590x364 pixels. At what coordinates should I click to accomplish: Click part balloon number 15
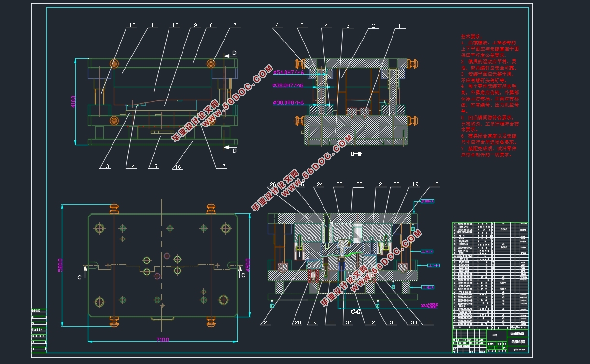pos(154,166)
